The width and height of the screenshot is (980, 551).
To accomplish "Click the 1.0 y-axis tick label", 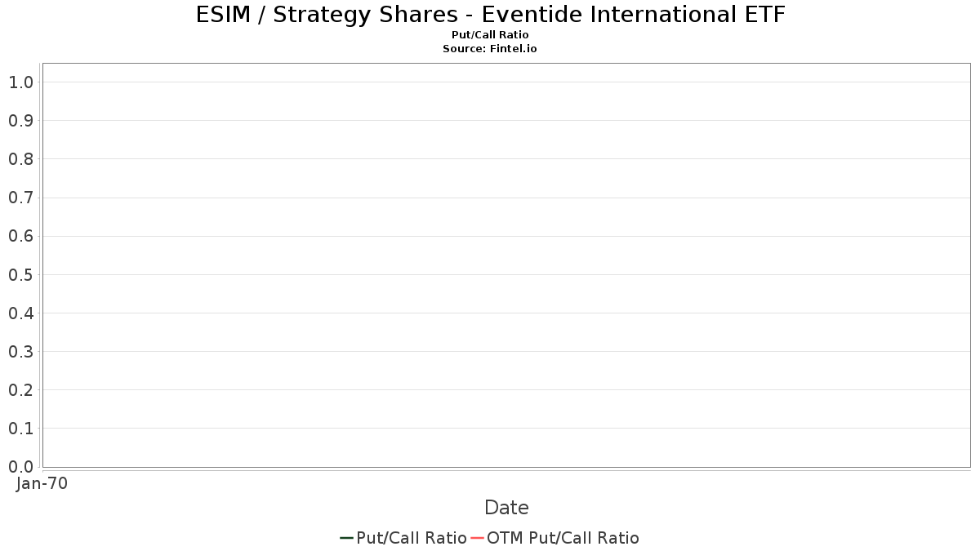I will tap(20, 82).
